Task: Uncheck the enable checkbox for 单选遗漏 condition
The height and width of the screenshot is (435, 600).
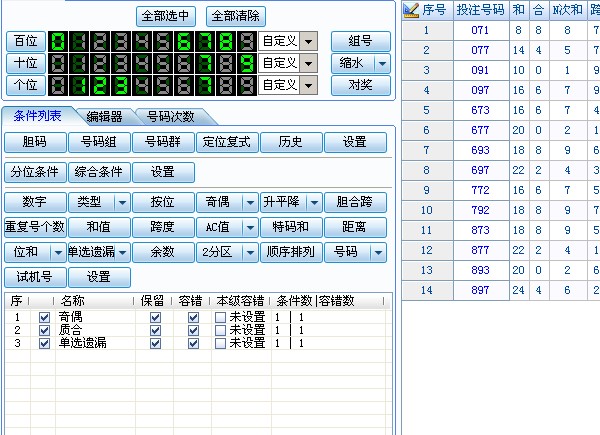Action: pos(44,344)
